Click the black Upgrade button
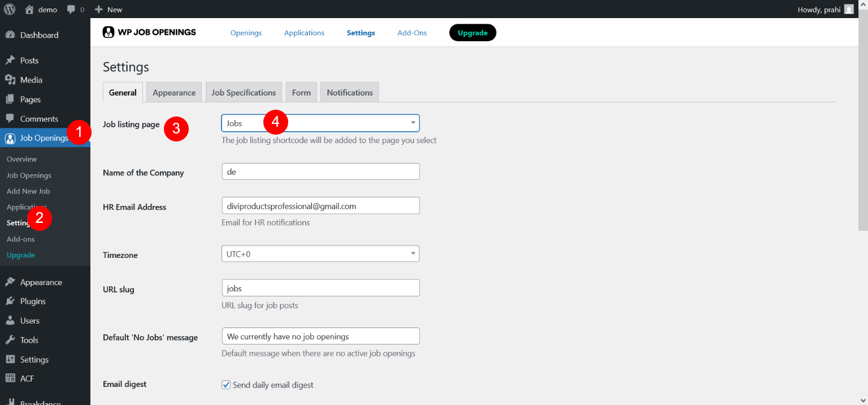The image size is (868, 405). coord(472,33)
